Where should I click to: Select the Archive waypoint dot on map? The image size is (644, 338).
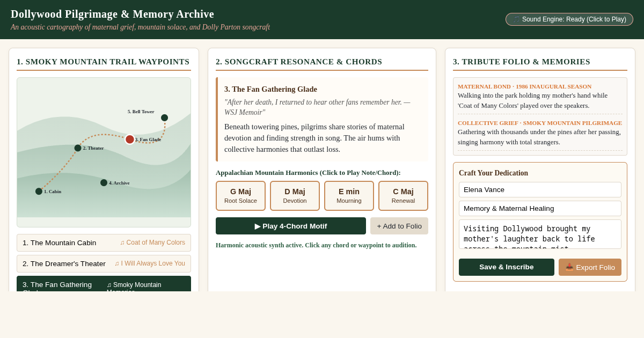click(104, 183)
